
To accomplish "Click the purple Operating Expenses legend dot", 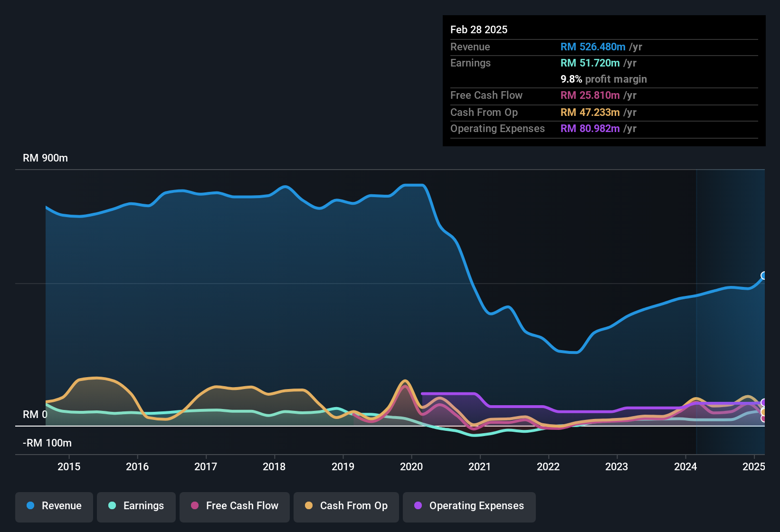I will coord(418,505).
